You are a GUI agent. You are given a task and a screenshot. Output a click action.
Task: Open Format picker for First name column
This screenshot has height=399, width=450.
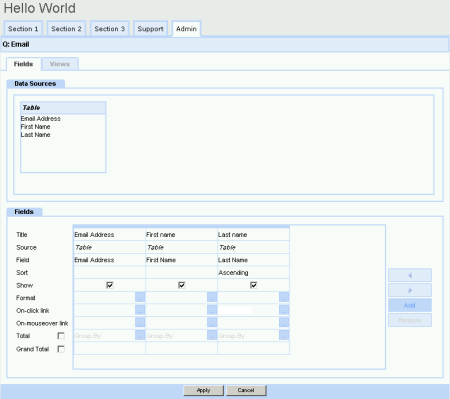[x=212, y=297]
